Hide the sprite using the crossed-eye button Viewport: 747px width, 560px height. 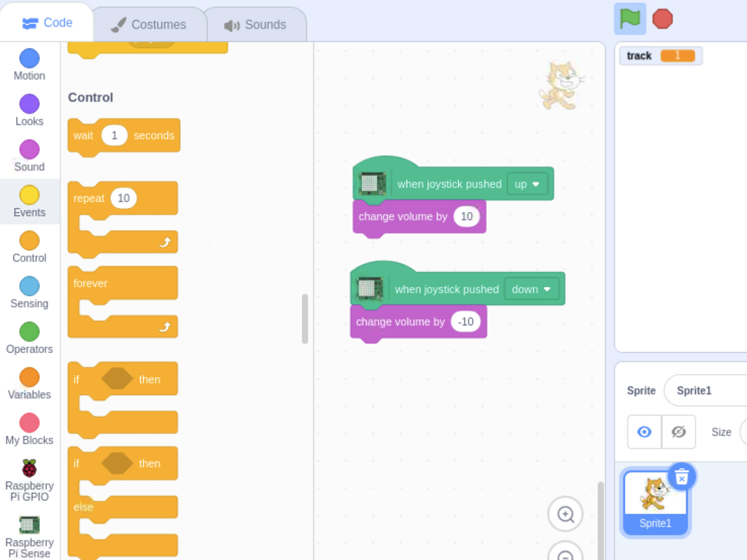point(678,432)
